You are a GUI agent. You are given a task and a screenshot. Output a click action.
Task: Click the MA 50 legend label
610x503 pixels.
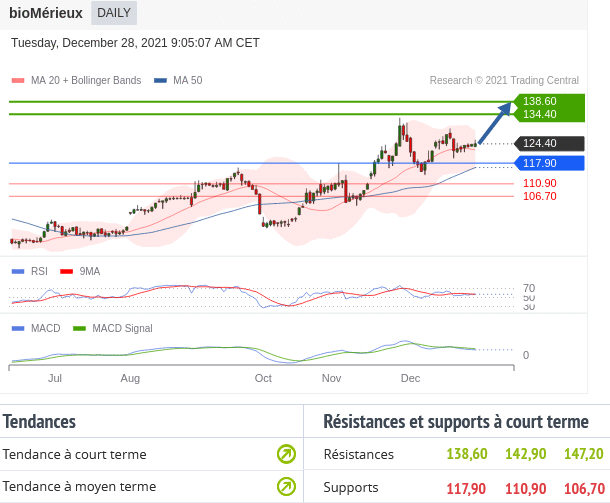coord(188,81)
